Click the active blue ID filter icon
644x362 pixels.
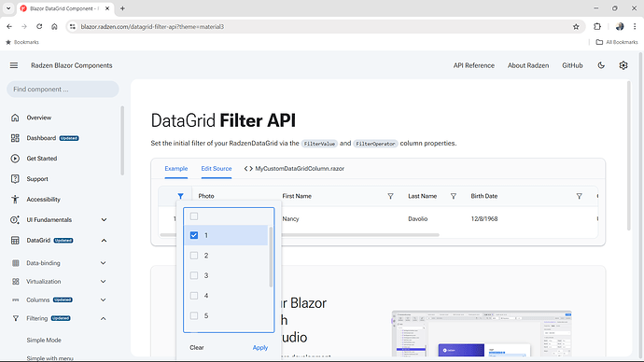point(181,196)
